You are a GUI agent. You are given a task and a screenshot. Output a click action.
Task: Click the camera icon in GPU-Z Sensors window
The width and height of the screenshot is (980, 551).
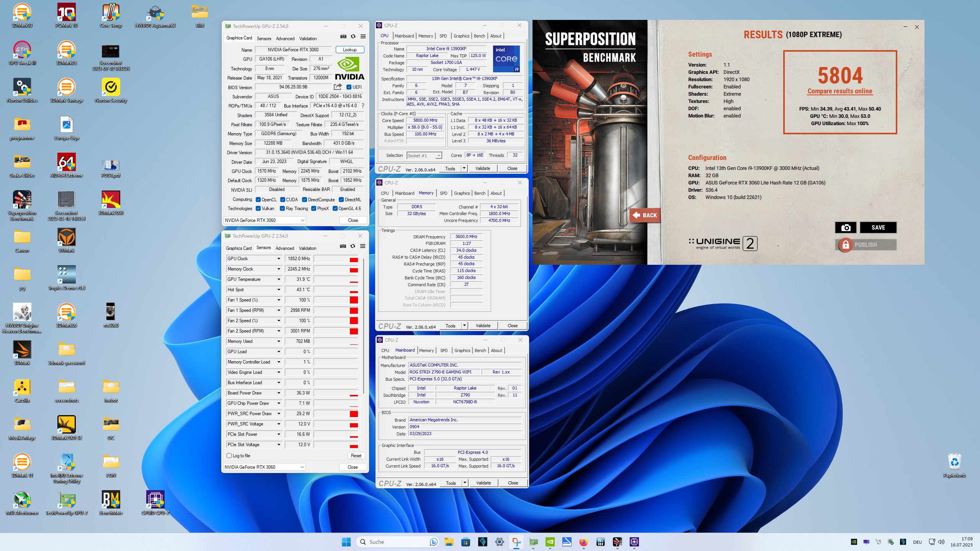click(343, 246)
